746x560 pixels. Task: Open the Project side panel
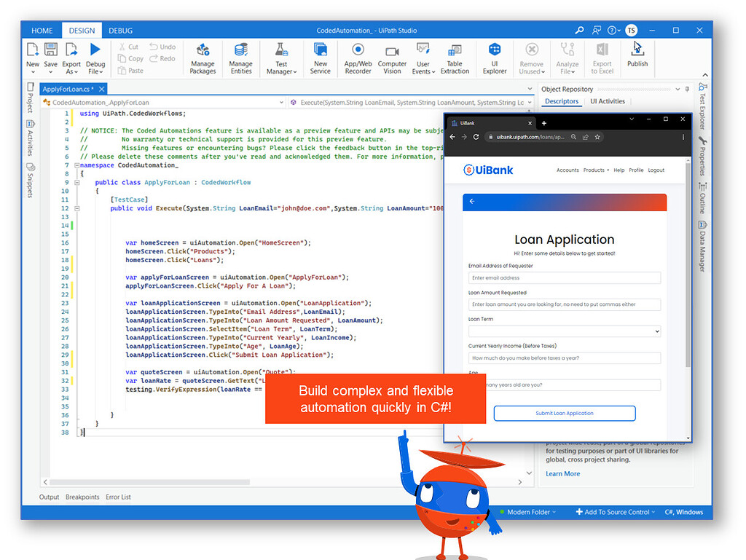(x=30, y=98)
